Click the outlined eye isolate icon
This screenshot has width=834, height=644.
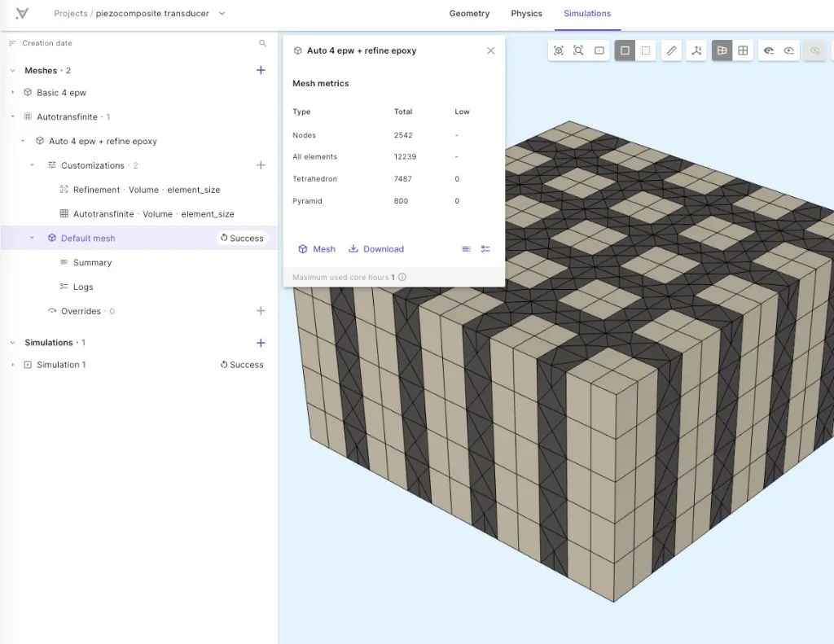[x=788, y=50]
